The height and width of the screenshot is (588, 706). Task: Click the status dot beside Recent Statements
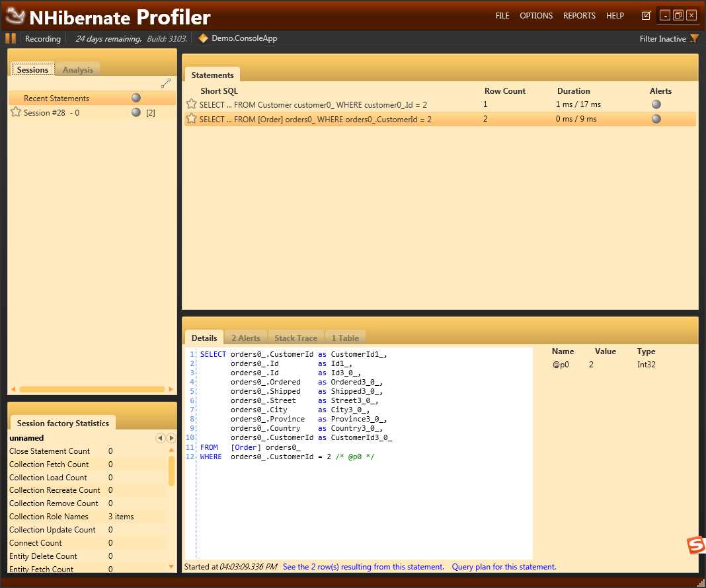pos(136,98)
